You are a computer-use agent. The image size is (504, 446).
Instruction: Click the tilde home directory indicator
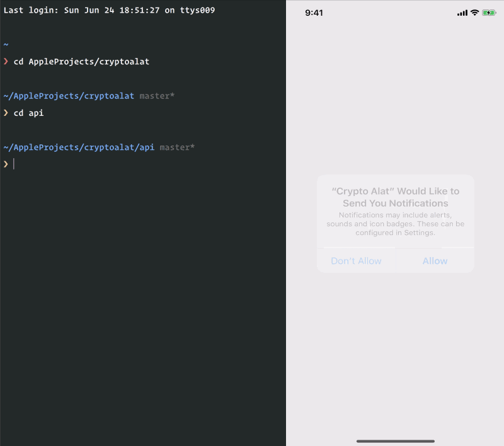coord(5,45)
